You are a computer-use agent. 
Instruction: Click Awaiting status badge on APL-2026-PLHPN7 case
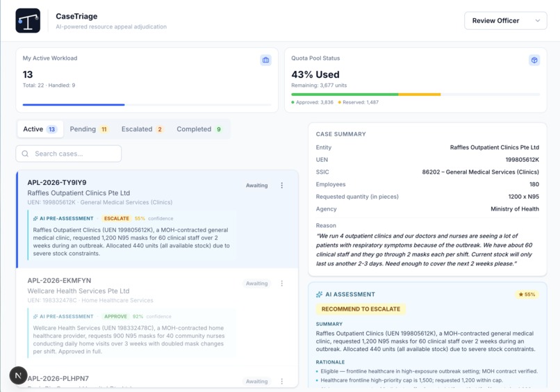click(x=256, y=382)
